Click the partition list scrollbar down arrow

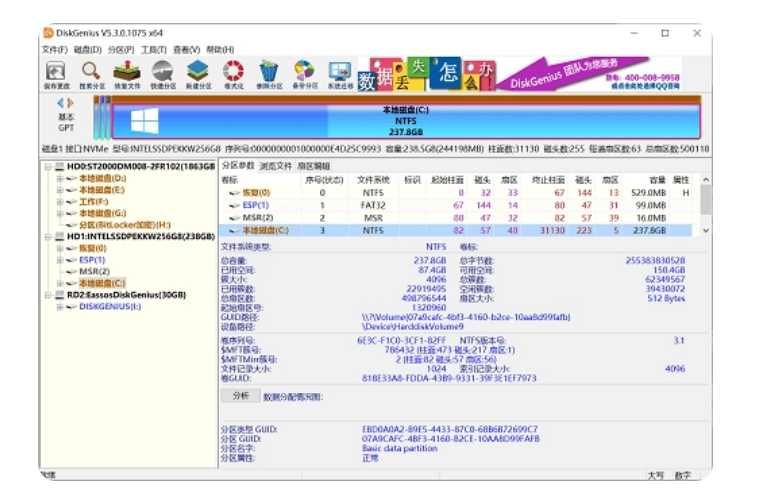point(706,230)
